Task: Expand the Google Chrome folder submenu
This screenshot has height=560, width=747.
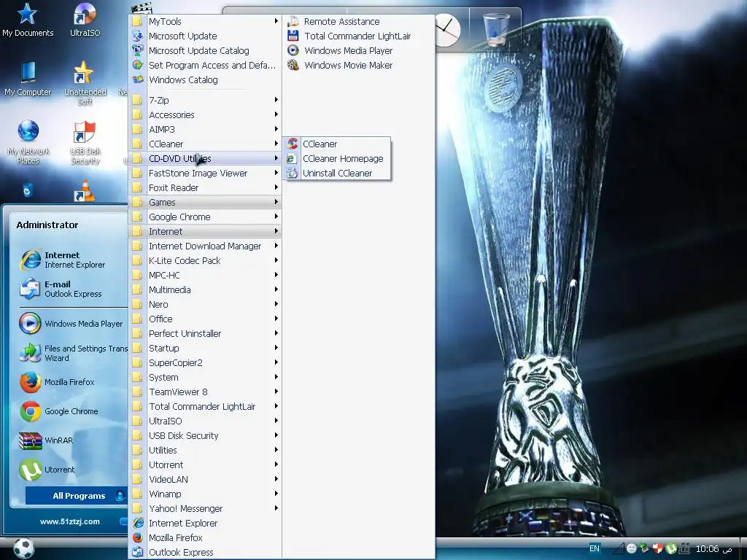Action: click(205, 217)
